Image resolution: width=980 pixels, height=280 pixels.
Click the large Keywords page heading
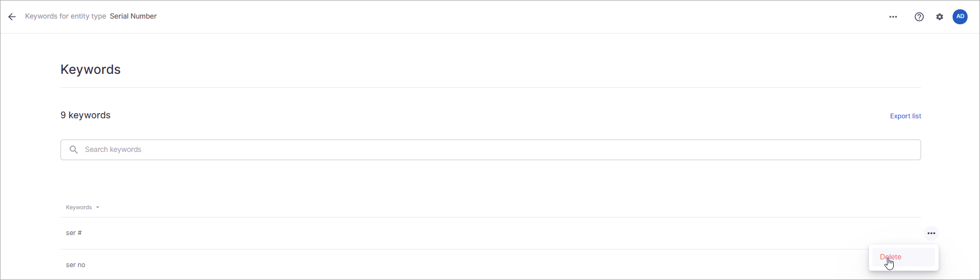(x=90, y=70)
